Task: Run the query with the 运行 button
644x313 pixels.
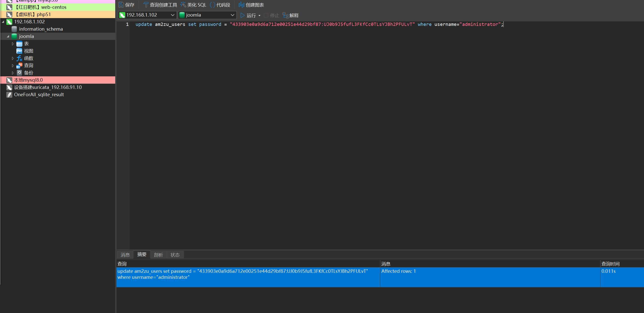Action: 248,15
